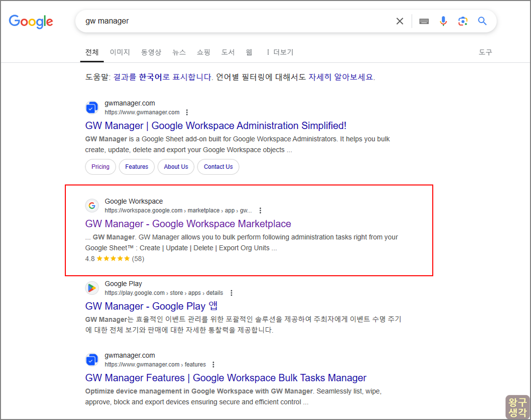Screen dimensions: 531x420
Task: Click the Google logo to return home
Action: (30, 21)
